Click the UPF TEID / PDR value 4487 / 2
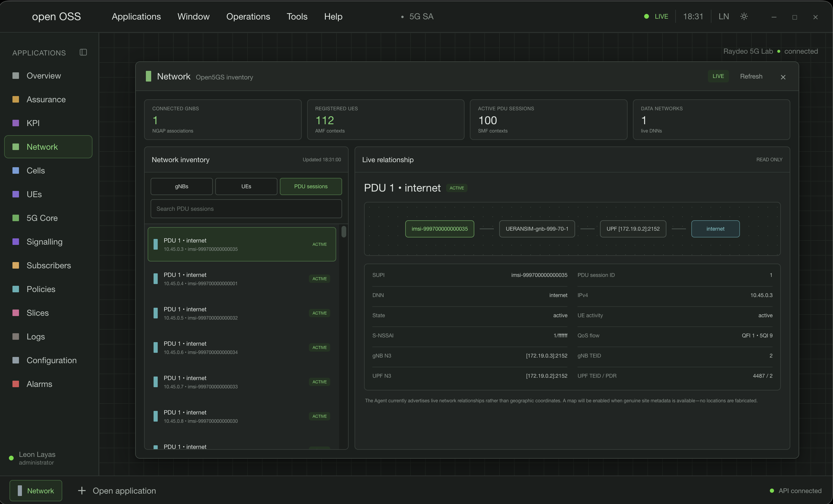The width and height of the screenshot is (833, 504). (x=762, y=376)
